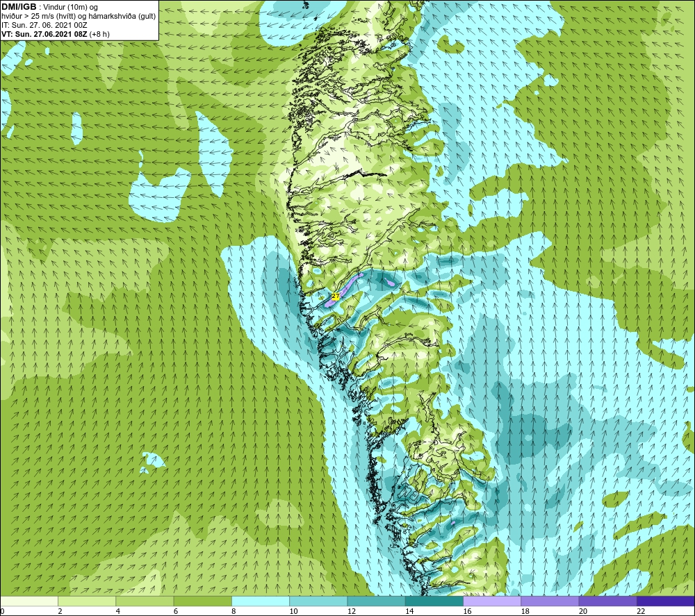Click the 20–22 m/s violet legend swatch
695x616 pixels.
[607, 601]
